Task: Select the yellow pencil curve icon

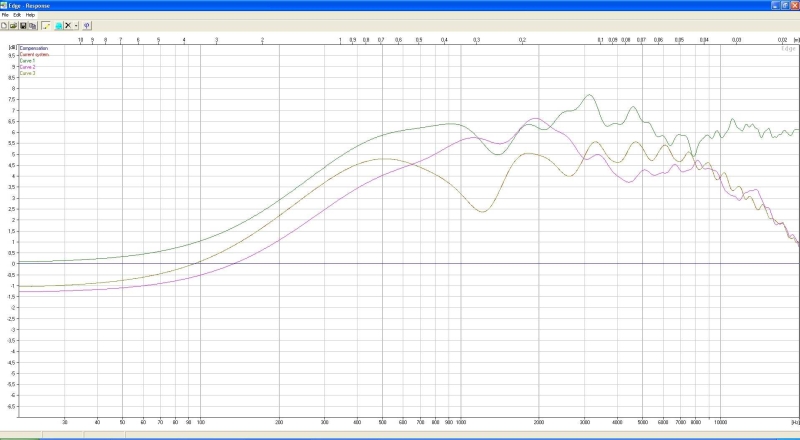Action: pyautogui.click(x=46, y=25)
